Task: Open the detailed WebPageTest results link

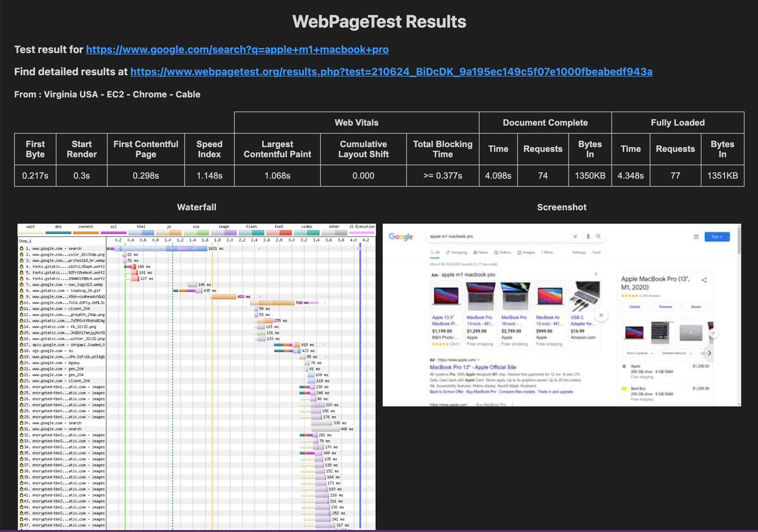Action: pyautogui.click(x=391, y=71)
